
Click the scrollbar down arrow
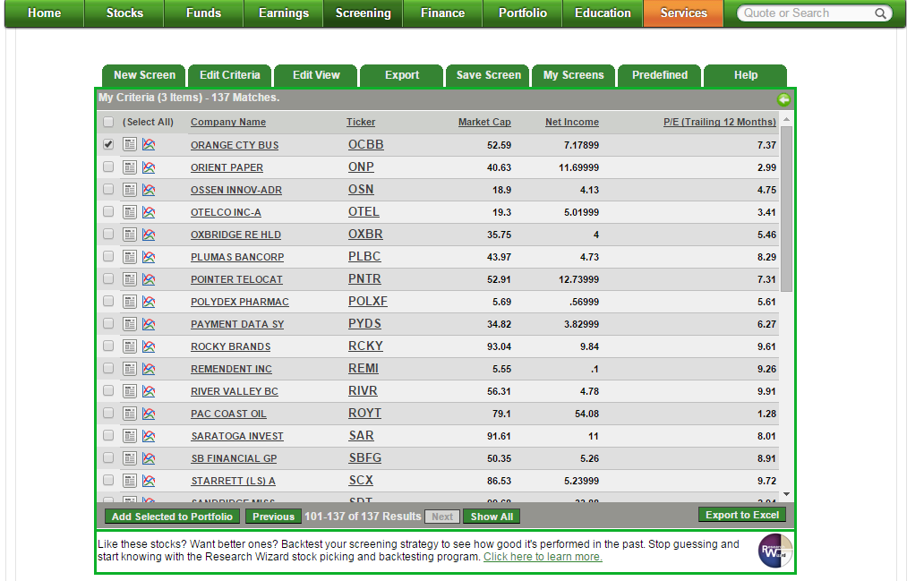tap(786, 495)
